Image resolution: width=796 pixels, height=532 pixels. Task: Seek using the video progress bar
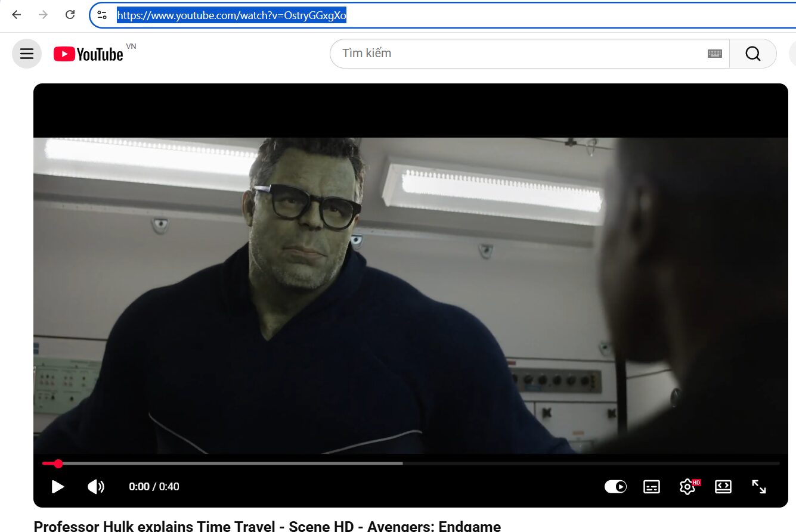pyautogui.click(x=411, y=463)
